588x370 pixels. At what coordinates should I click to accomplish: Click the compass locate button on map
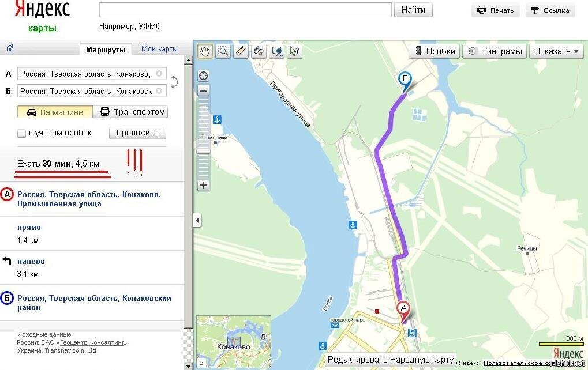tap(203, 76)
